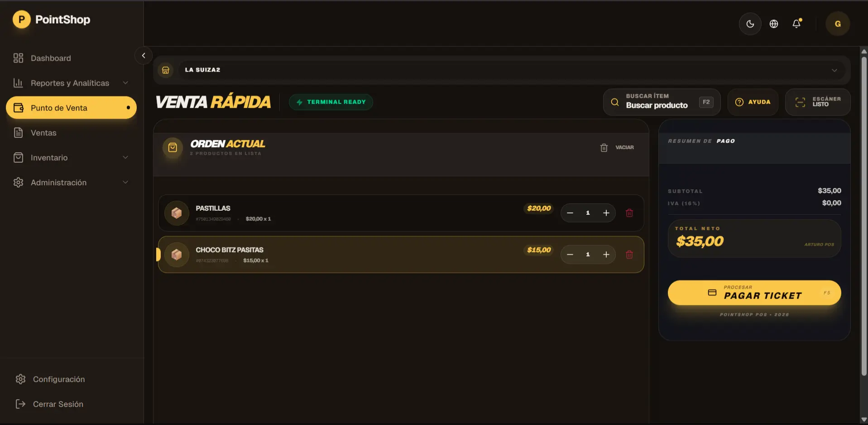The height and width of the screenshot is (425, 868).
Task: Click the Cerrar Sesión logout icon
Action: pyautogui.click(x=20, y=404)
